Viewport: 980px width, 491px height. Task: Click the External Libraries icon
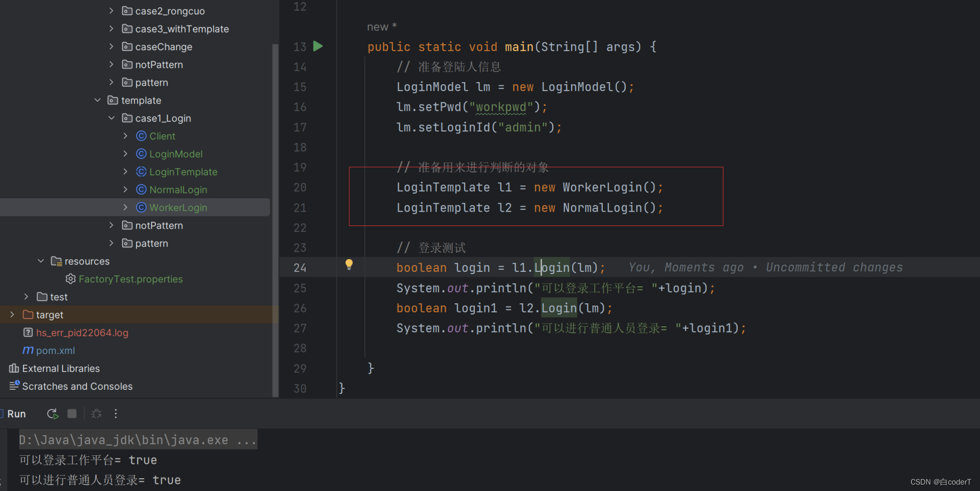point(14,368)
